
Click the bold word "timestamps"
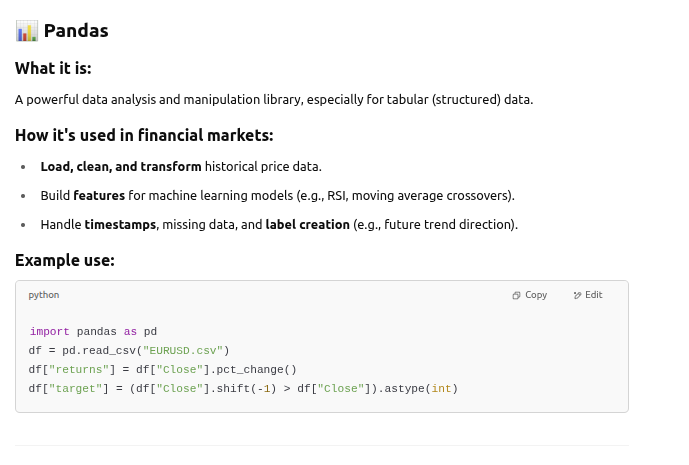120,224
